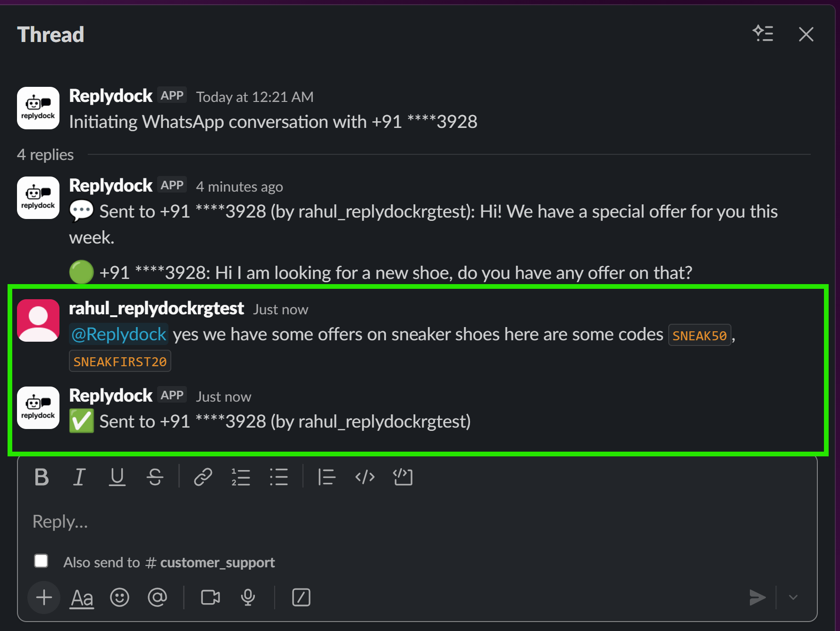Viewport: 840px width, 631px height.
Task: Open the mention people icon
Action: 158,597
